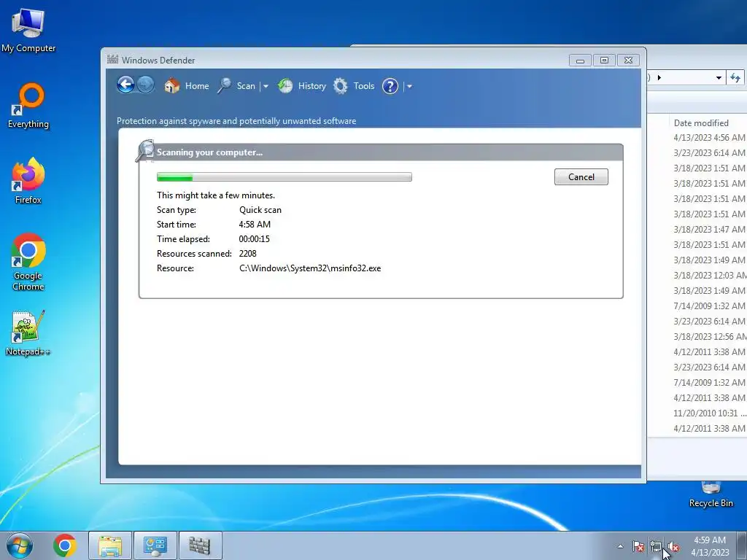Maximize the Windows Defender window
The width and height of the screenshot is (747, 560).
(604, 60)
